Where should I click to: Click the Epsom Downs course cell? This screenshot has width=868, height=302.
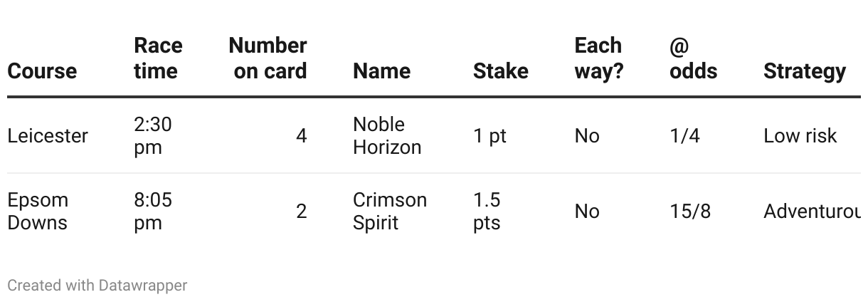[x=38, y=212]
